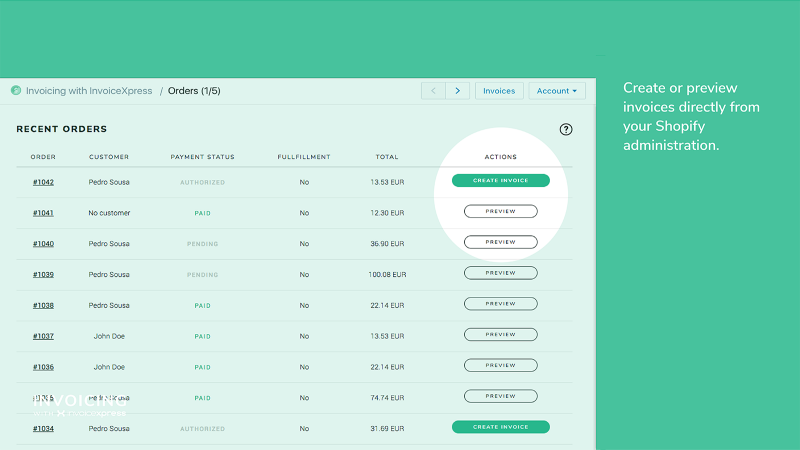The image size is (800, 450).
Task: Expand the Account dropdown
Action: (557, 91)
